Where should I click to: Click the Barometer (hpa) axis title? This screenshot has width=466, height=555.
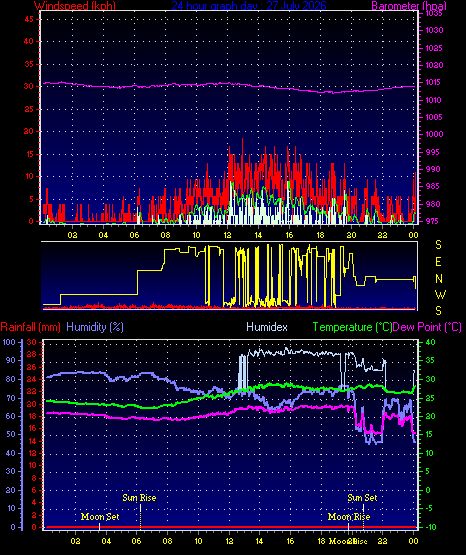pyautogui.click(x=409, y=6)
